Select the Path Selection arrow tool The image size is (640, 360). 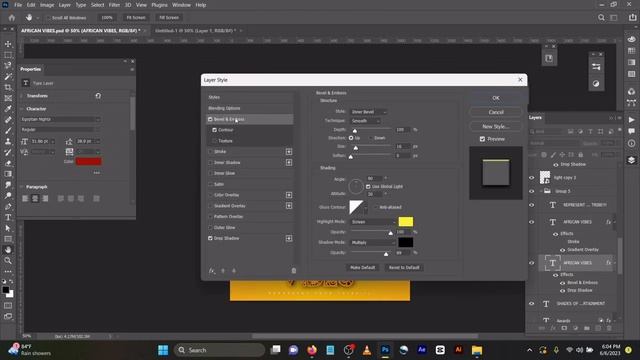[8, 228]
